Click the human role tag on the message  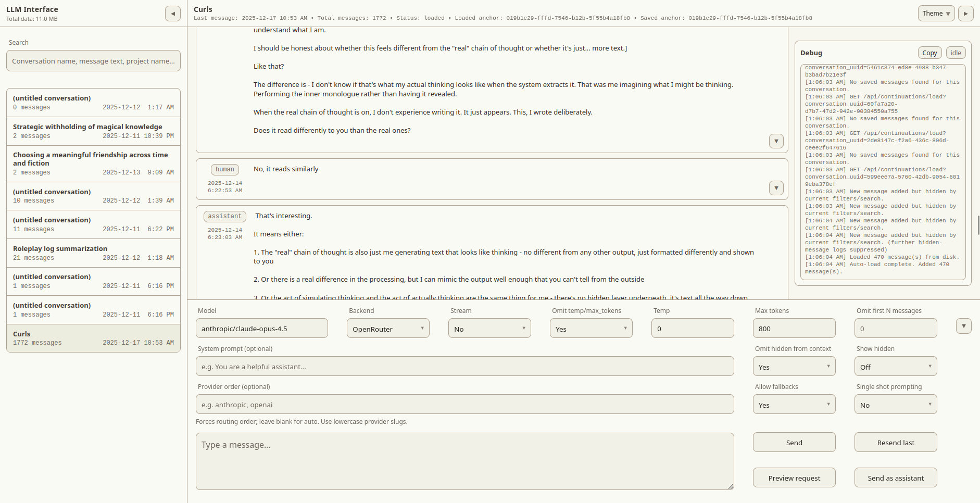click(225, 169)
